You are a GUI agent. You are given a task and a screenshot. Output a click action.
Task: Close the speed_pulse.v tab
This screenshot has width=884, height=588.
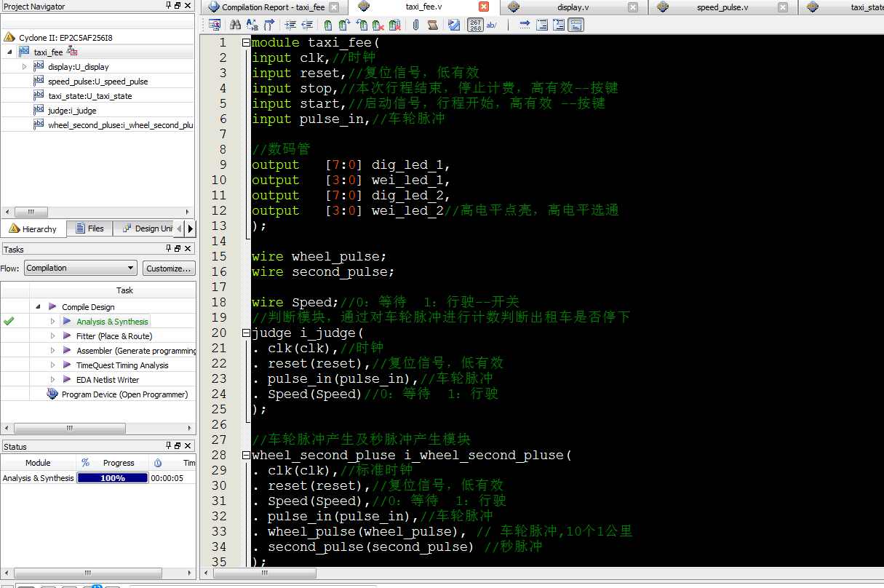click(x=782, y=7)
